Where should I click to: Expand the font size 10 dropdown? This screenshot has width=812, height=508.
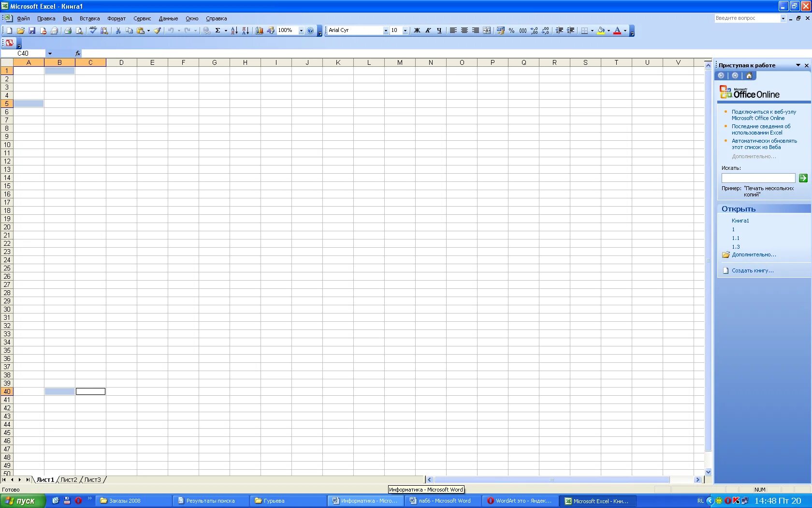point(405,30)
